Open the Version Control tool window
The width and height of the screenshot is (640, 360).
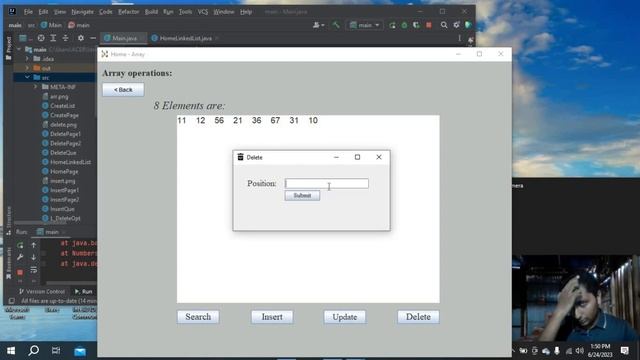(42, 291)
